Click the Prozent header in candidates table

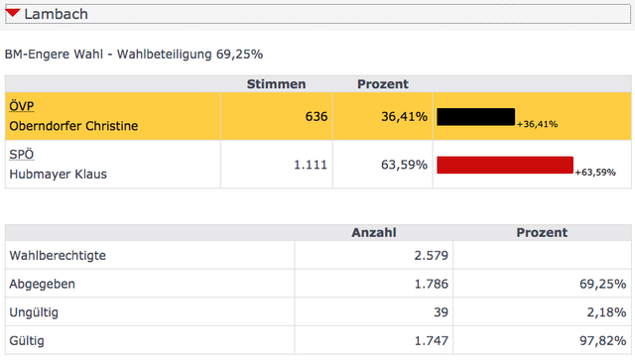pos(383,84)
